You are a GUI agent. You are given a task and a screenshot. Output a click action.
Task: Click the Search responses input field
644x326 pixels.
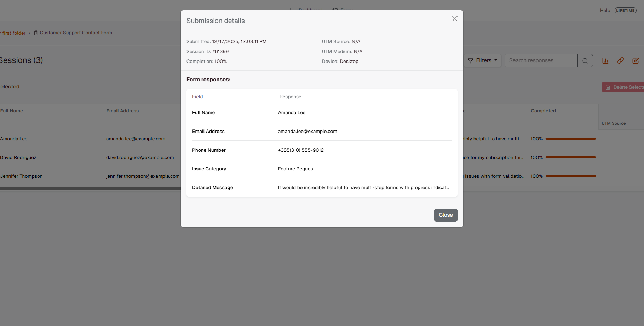[540, 60]
